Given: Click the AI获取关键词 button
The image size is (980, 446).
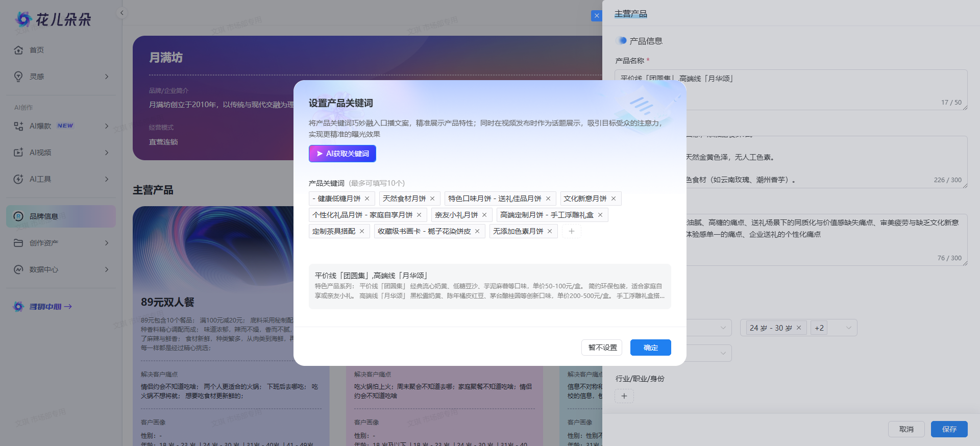Looking at the screenshot, I should pyautogui.click(x=342, y=154).
